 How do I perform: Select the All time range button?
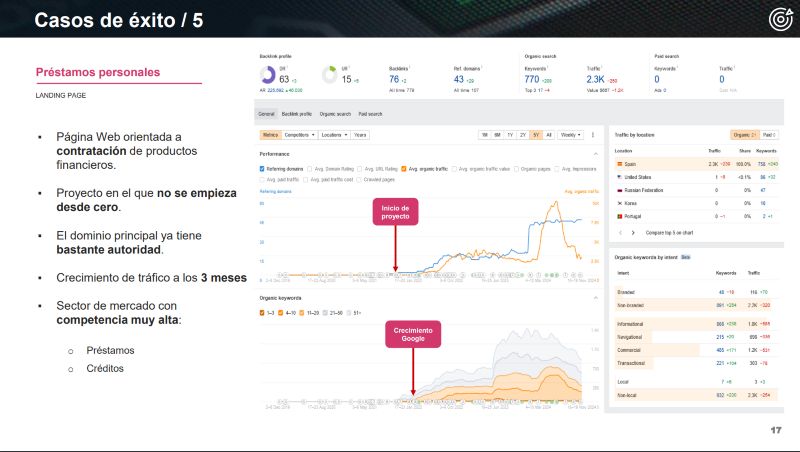pyautogui.click(x=548, y=134)
